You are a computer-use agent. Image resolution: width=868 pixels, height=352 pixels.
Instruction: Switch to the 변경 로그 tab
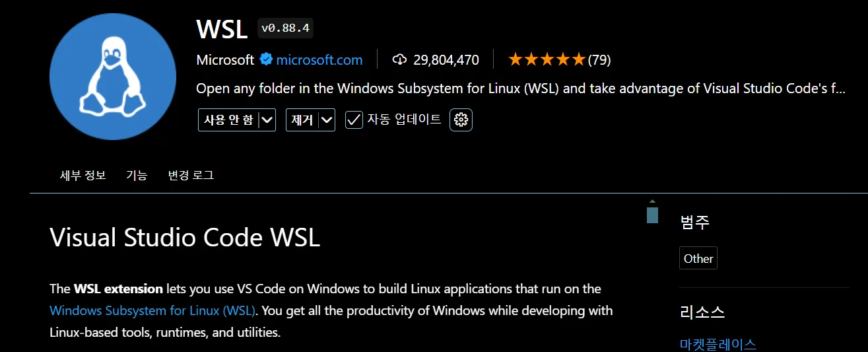click(x=191, y=175)
